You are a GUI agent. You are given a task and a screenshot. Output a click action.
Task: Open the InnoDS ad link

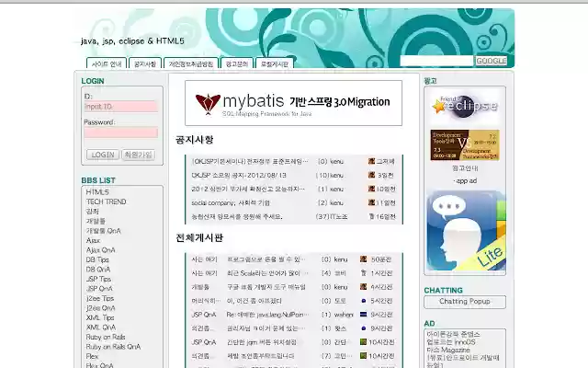point(451,342)
